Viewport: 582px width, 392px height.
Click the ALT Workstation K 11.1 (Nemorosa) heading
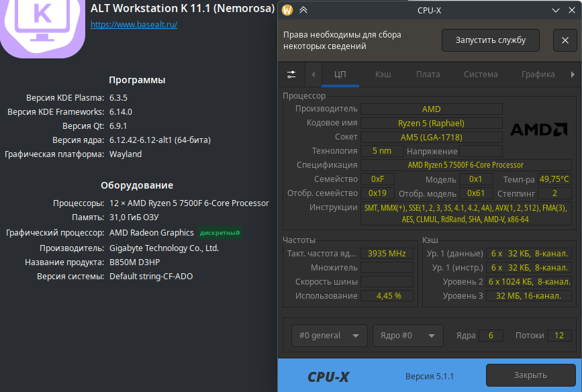tap(182, 8)
